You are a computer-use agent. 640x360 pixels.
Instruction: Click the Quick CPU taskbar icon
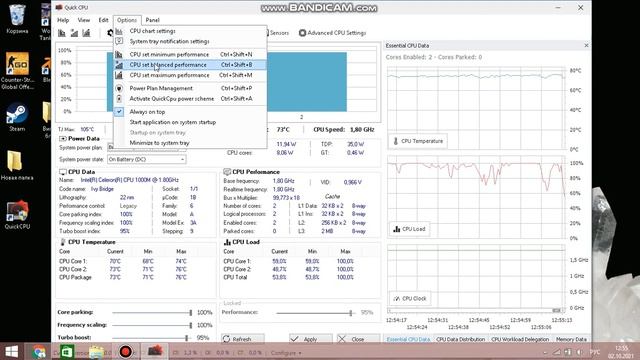155,351
